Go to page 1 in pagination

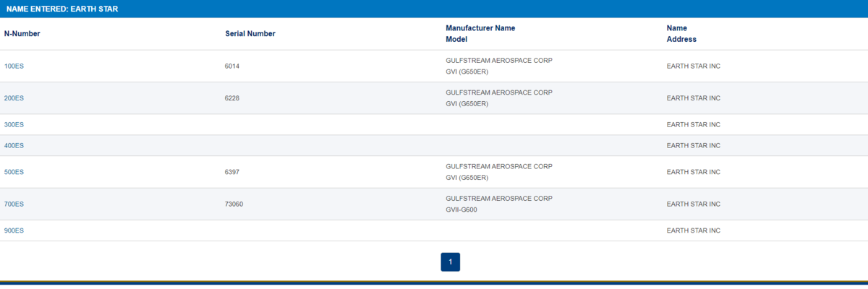tap(450, 262)
